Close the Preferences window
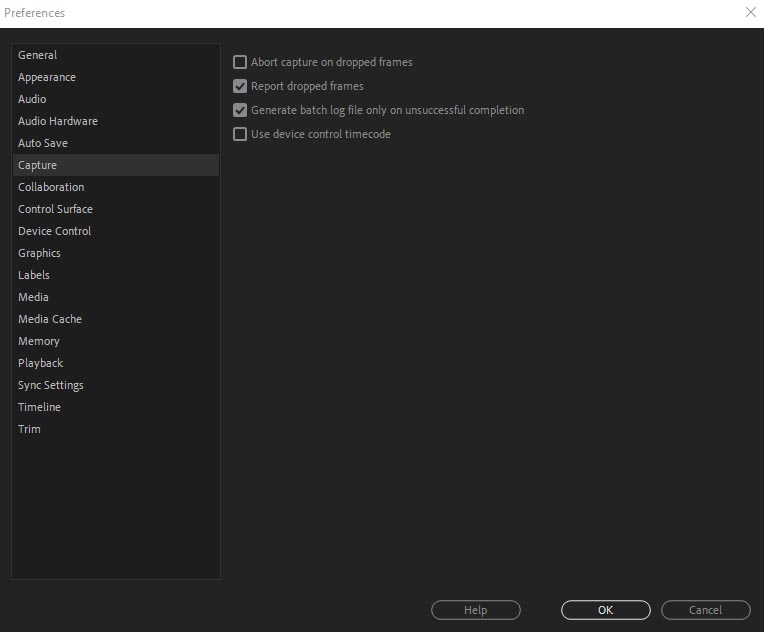Screen dimensions: 764x632 [750, 12]
